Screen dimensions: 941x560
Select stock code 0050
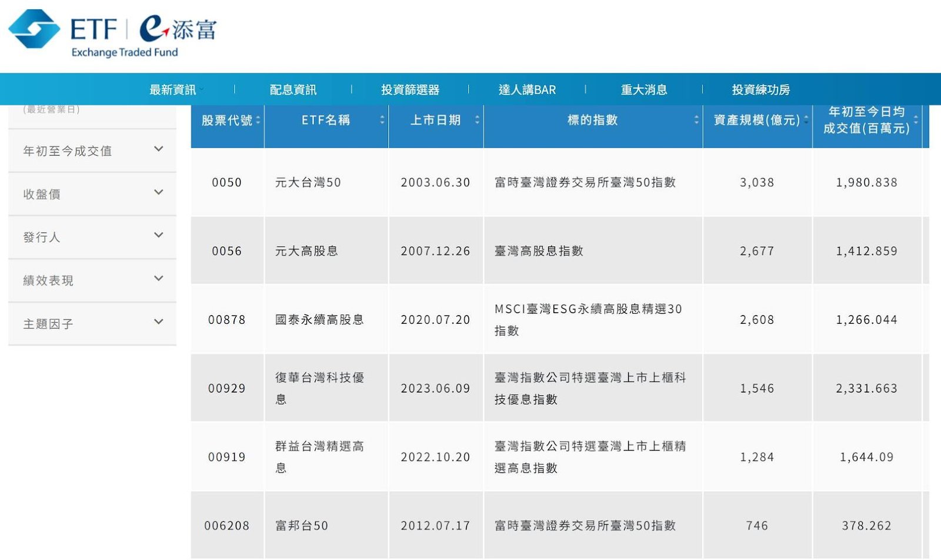click(x=227, y=182)
